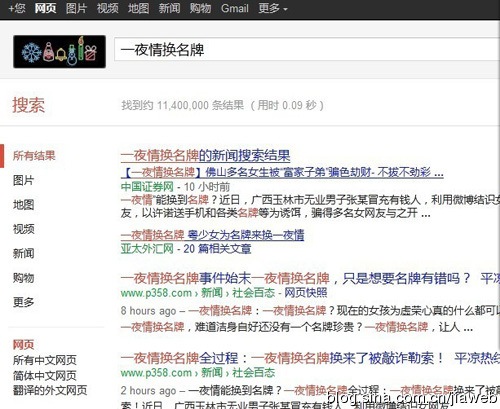
Task: Open 新闻 in the top black bar
Action: point(169,8)
